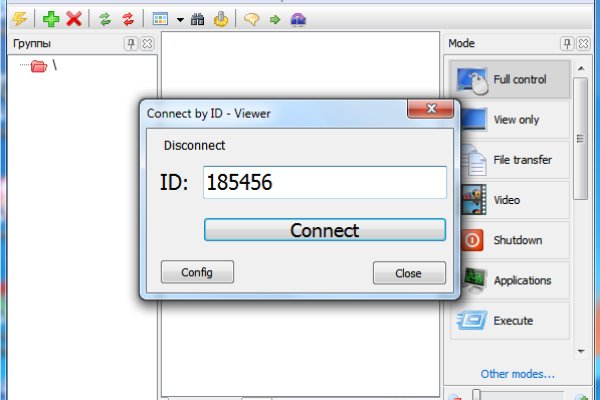This screenshot has height=400, width=600.
Task: Click the red arrows refresh icon
Action: pos(127,19)
